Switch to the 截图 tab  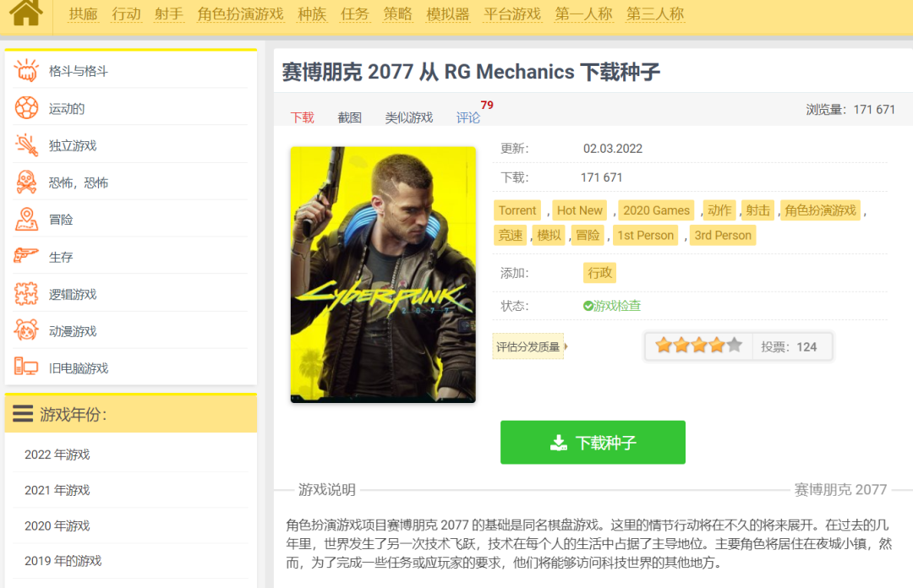(349, 117)
